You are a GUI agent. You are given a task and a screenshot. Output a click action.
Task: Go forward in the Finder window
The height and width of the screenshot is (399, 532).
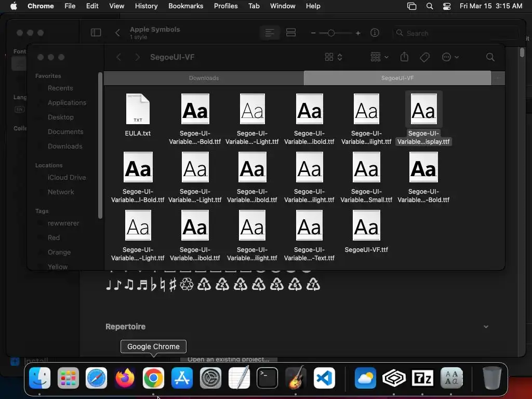tap(137, 57)
